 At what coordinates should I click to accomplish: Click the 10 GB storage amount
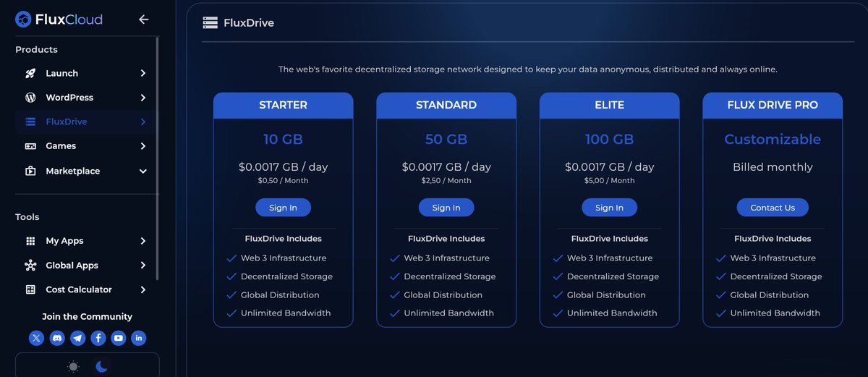[x=283, y=139]
